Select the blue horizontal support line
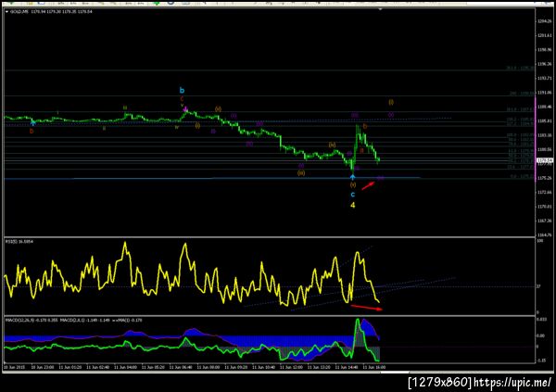The image size is (556, 392). pos(212,179)
